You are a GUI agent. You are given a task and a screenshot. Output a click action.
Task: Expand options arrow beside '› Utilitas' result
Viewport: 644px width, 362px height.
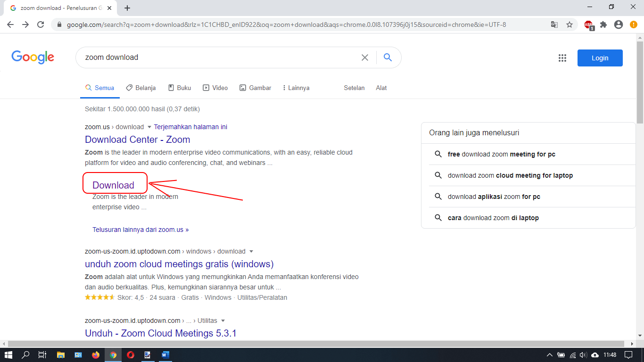click(x=223, y=321)
